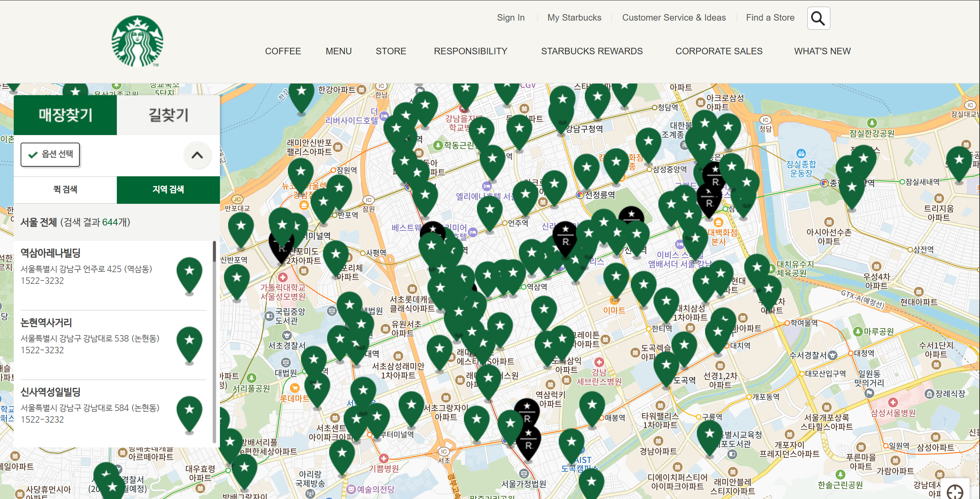Click the store list scrollbar thumb
980x499 pixels.
pos(214,251)
